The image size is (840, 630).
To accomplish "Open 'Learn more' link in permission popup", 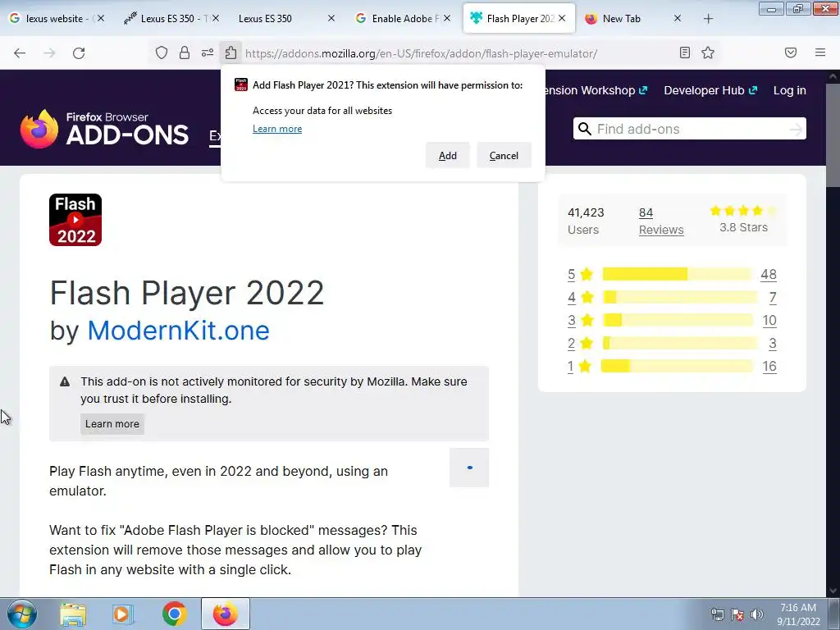I will (x=277, y=129).
